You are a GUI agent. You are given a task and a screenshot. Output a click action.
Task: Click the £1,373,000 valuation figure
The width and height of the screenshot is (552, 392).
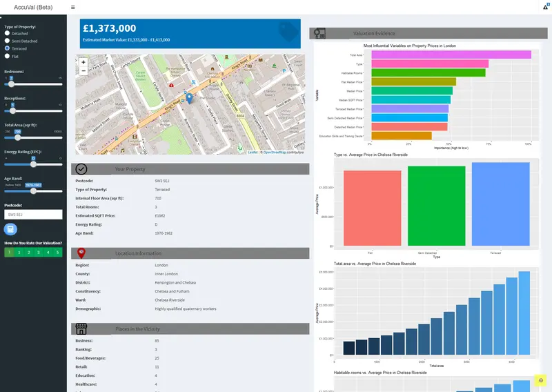pyautogui.click(x=110, y=28)
